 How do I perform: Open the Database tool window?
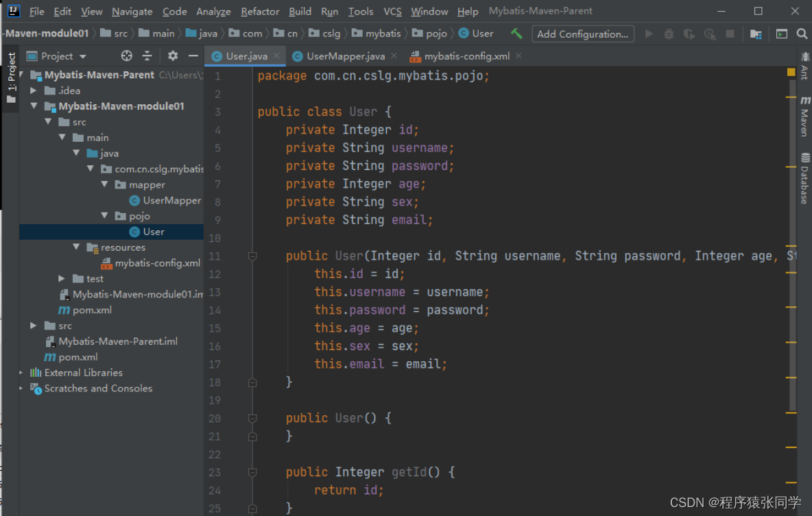click(x=804, y=179)
